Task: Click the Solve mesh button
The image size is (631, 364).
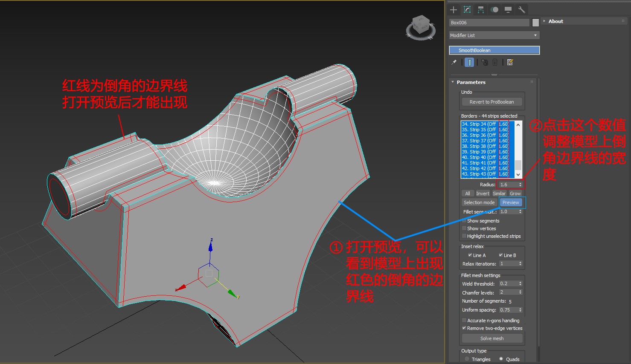Action: (492, 338)
